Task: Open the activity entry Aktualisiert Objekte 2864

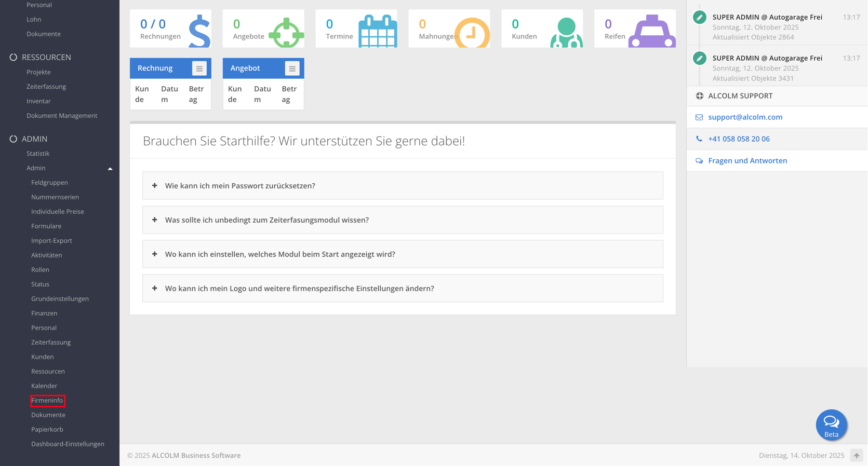Action: (x=767, y=27)
